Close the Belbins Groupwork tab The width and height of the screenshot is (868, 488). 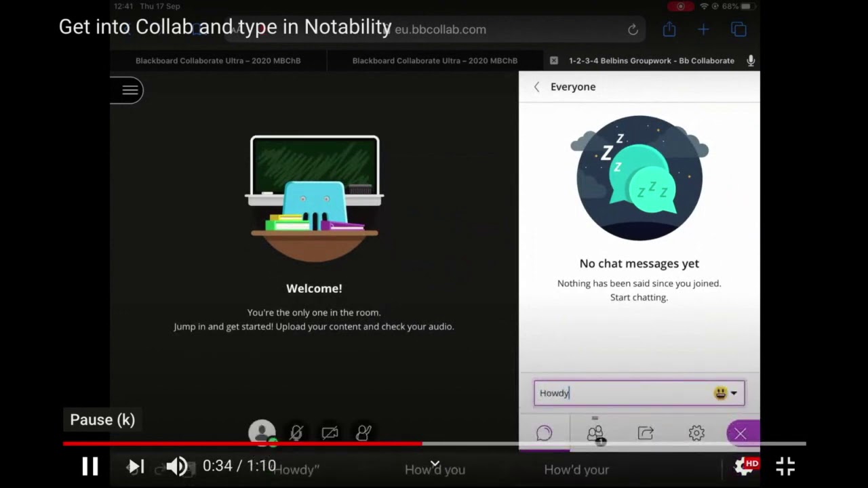[553, 60]
